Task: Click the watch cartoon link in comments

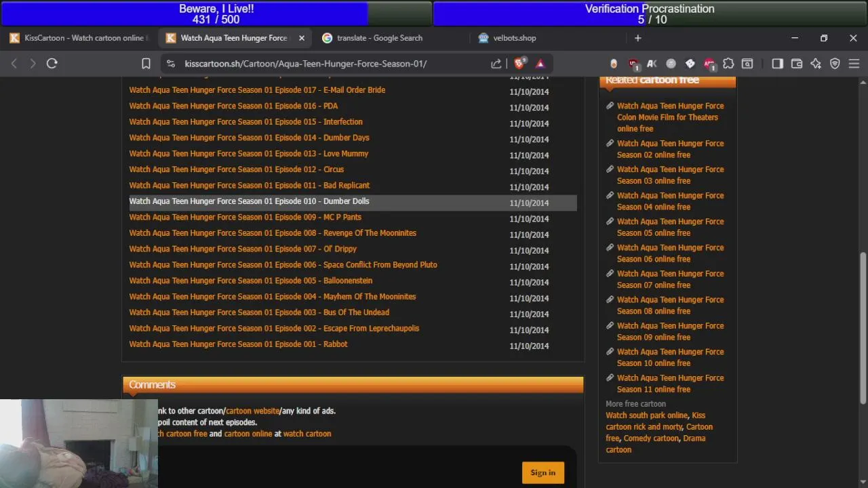Action: tap(307, 434)
